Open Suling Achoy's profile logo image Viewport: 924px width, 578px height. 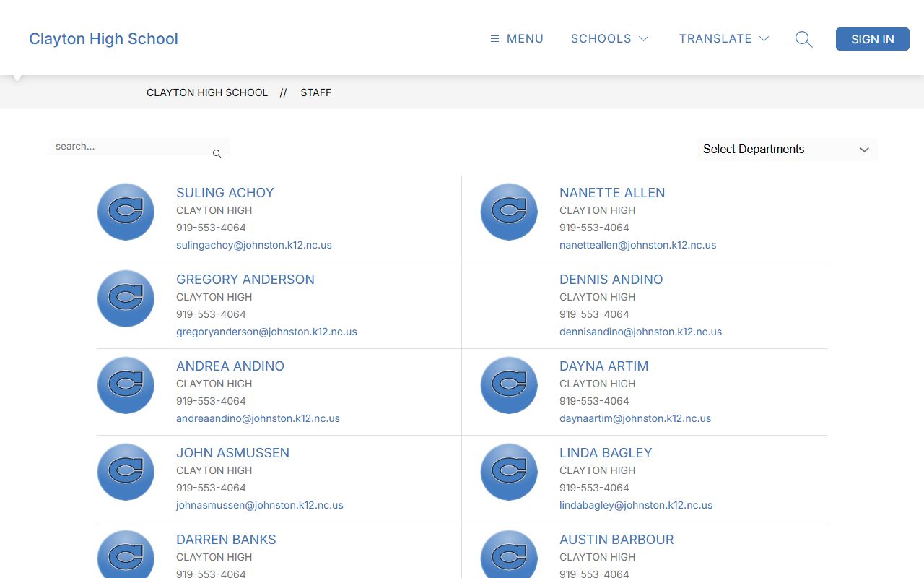point(126,212)
